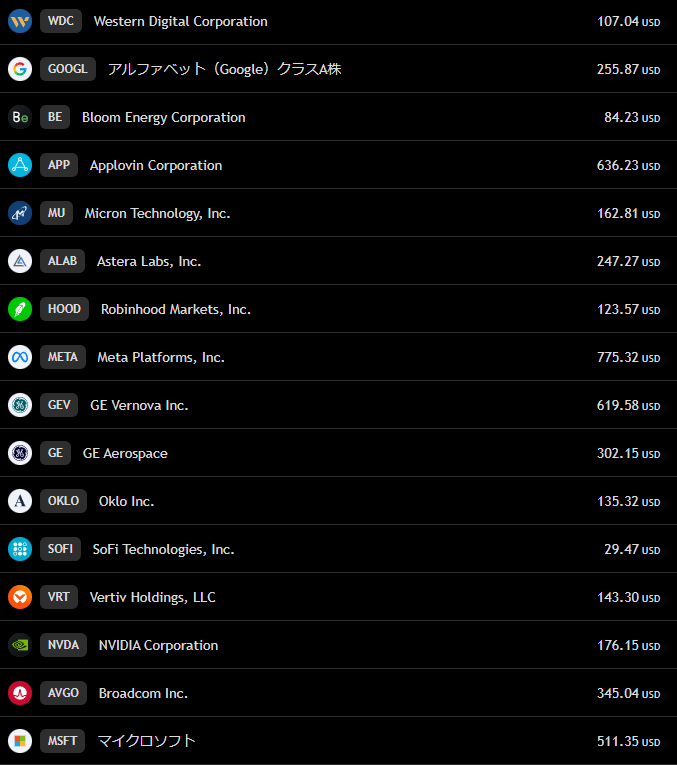Click the VRT ticker badge
The image size is (677, 765).
point(59,597)
